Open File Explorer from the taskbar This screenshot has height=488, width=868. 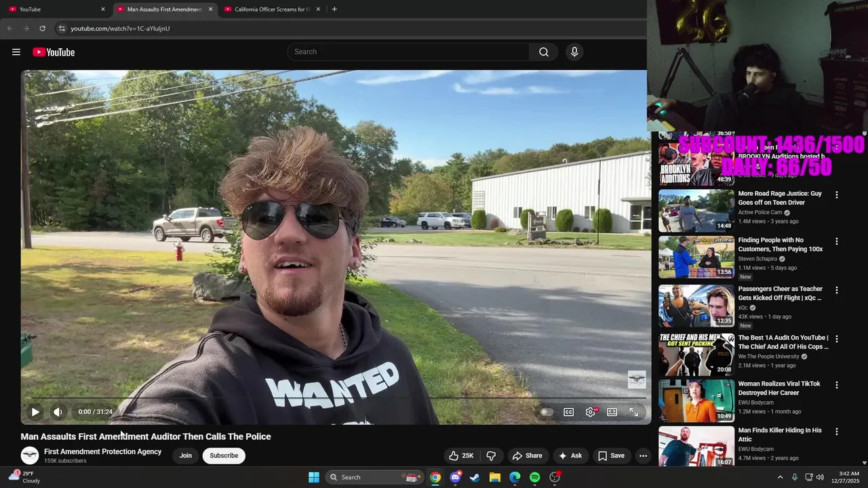tap(494, 477)
